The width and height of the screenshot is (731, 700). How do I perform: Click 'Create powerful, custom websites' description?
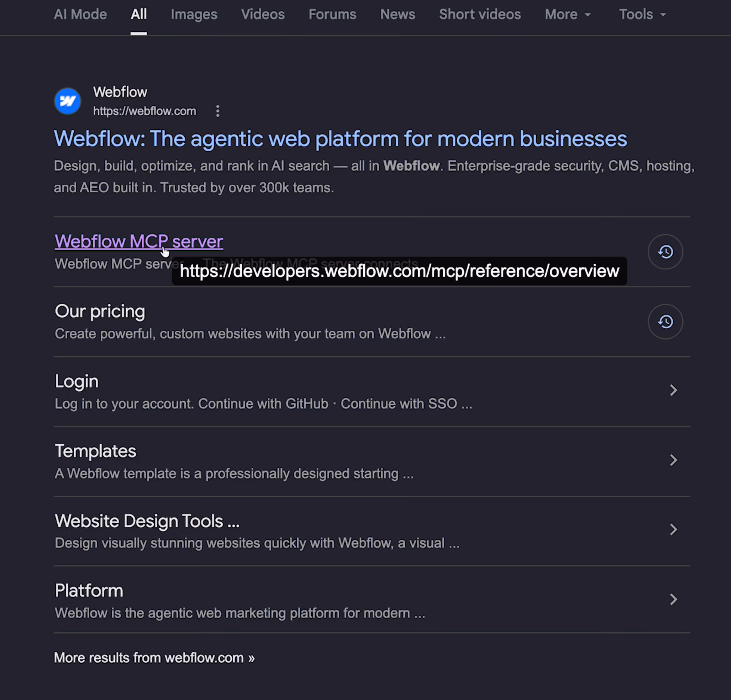pyautogui.click(x=250, y=334)
